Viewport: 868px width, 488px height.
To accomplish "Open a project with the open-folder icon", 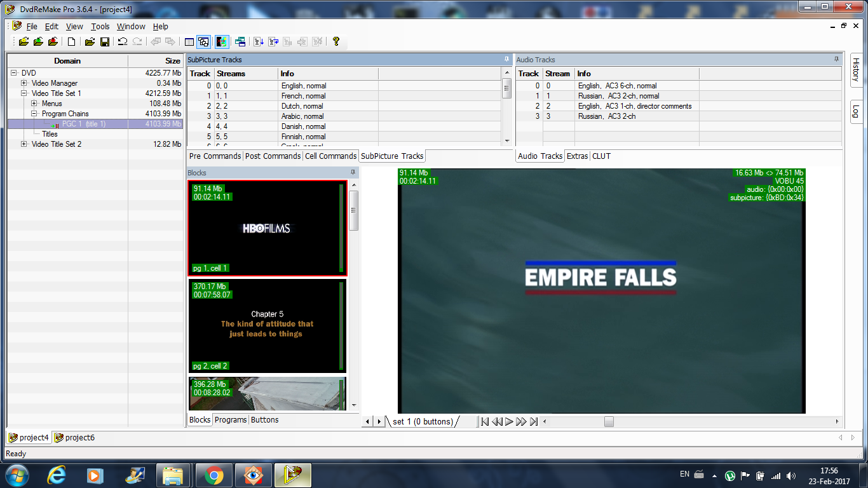I will click(x=90, y=42).
